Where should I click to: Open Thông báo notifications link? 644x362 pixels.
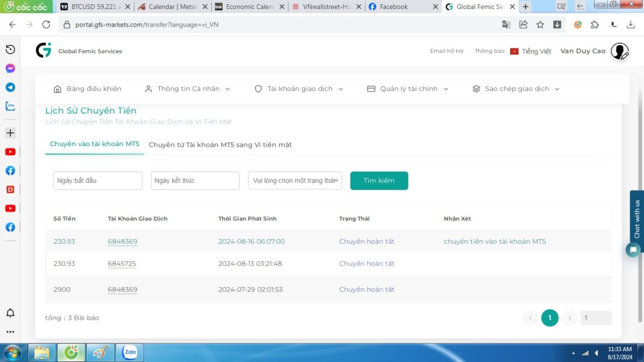tap(489, 51)
